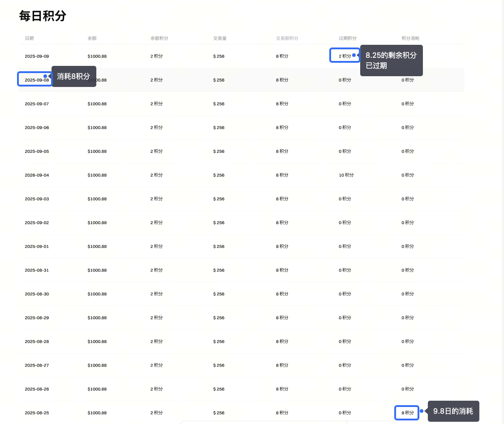
Task: Sort by the 日期 column header
Action: pos(29,39)
